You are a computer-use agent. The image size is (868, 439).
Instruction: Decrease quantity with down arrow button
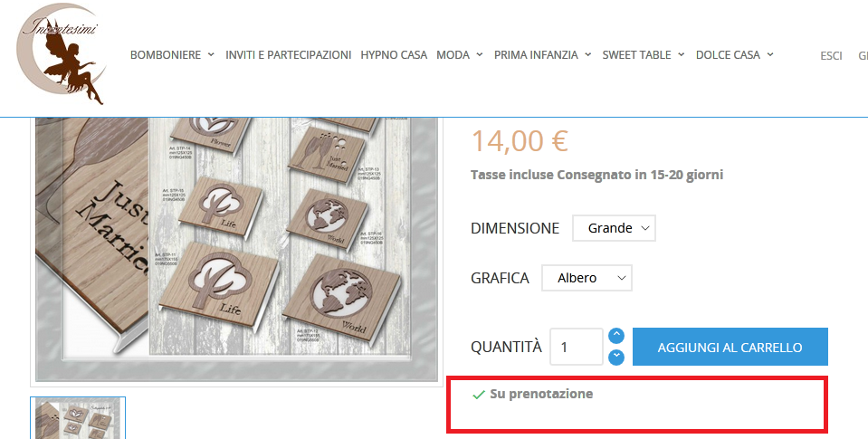pos(616,358)
